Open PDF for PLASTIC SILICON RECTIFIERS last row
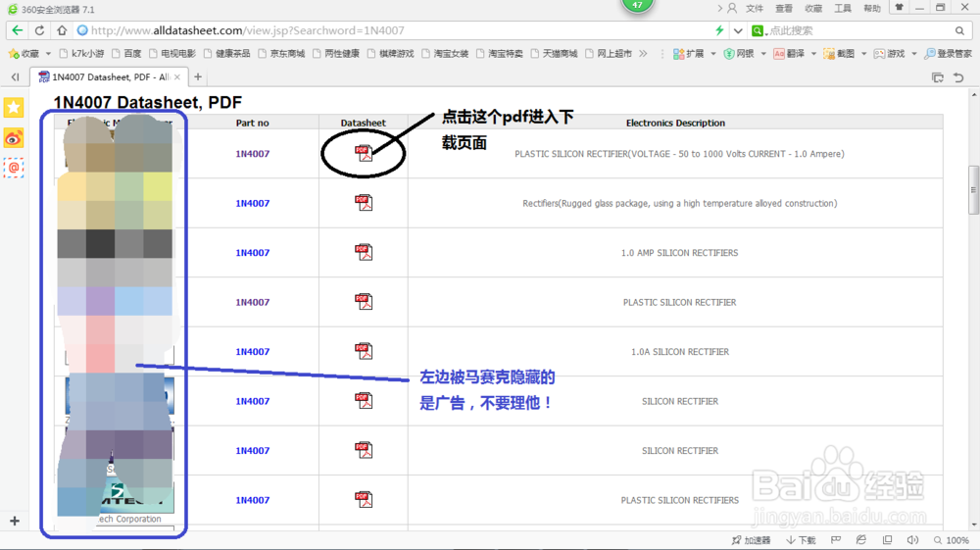This screenshot has width=980, height=550. coord(364,499)
